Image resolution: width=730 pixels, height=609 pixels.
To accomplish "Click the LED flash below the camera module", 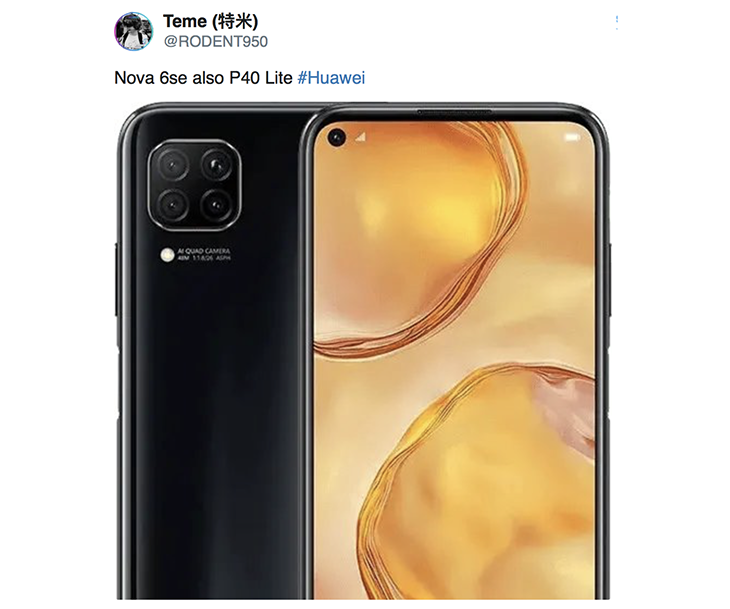I will tap(167, 255).
